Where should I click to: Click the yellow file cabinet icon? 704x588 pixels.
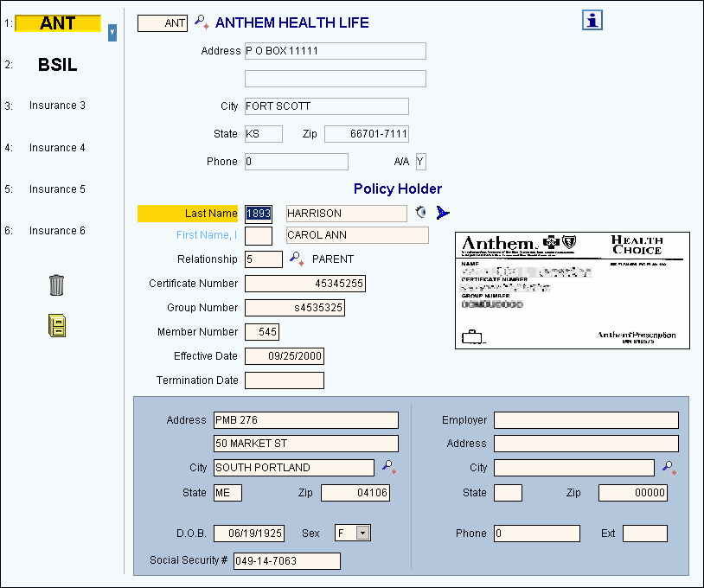[x=56, y=326]
